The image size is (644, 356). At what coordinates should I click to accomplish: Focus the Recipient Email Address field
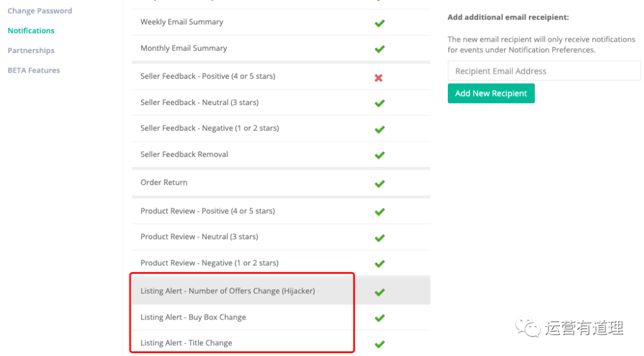544,71
